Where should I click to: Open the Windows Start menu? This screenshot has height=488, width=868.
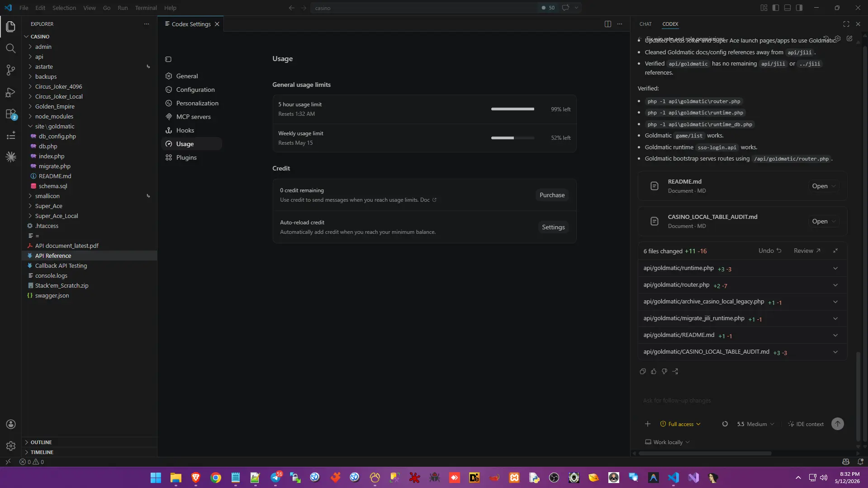[156, 478]
